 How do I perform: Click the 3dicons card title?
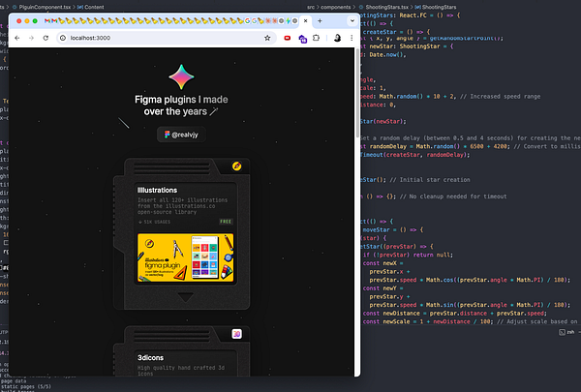(x=150, y=357)
